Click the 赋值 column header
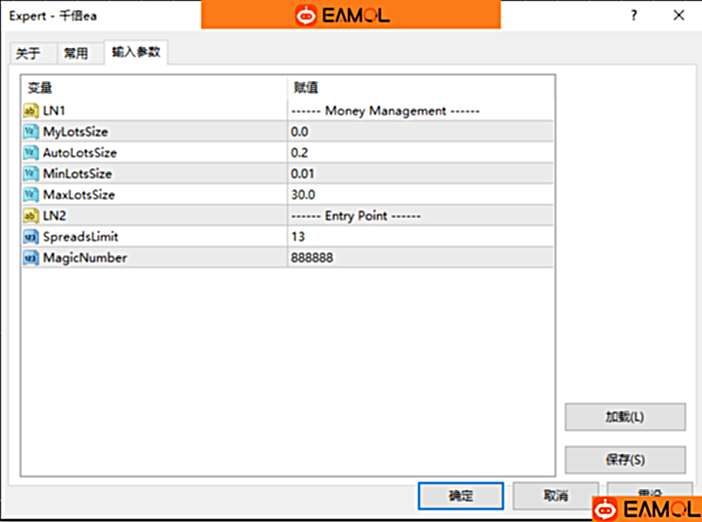The height and width of the screenshot is (522, 702). [x=420, y=88]
